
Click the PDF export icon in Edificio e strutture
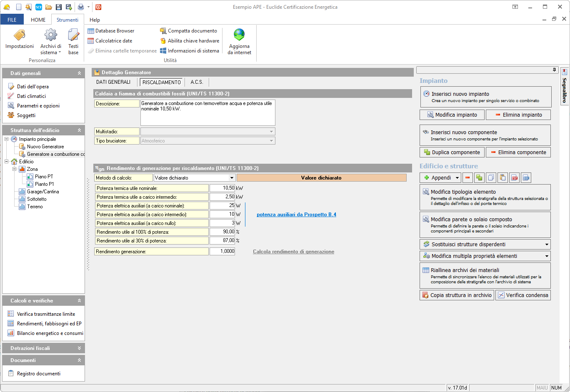point(514,178)
